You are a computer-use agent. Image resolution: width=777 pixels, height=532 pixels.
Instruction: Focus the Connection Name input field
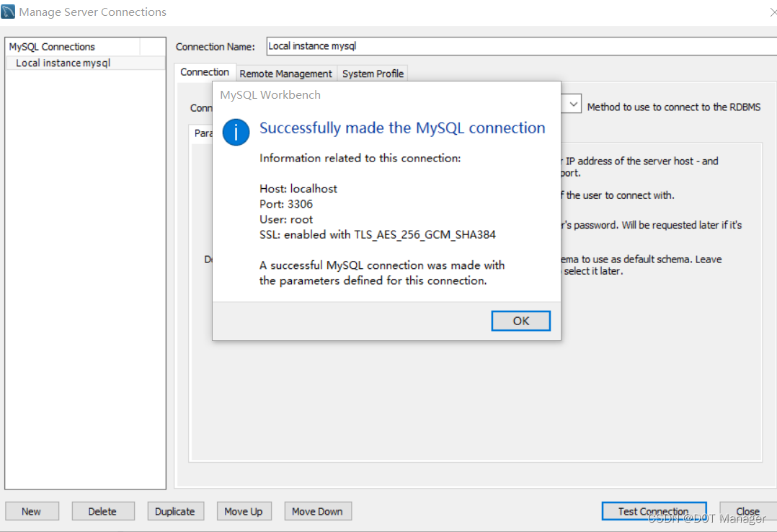pos(521,46)
